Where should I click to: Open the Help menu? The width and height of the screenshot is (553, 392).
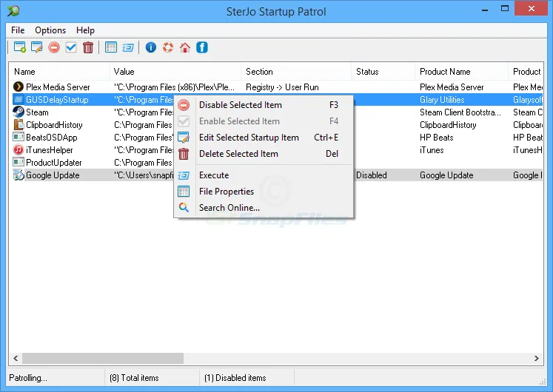click(x=85, y=30)
